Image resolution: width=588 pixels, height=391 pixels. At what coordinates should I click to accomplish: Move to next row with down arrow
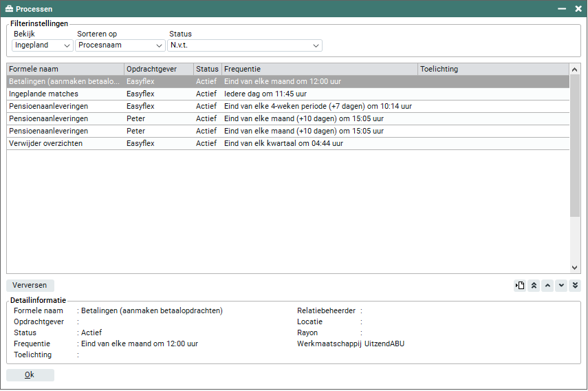pyautogui.click(x=561, y=286)
